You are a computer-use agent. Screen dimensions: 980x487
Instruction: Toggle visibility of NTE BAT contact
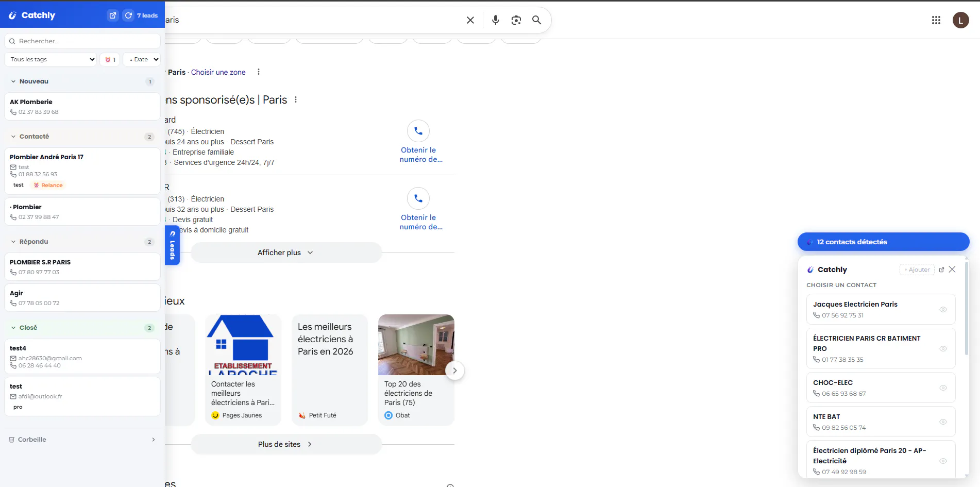click(943, 422)
